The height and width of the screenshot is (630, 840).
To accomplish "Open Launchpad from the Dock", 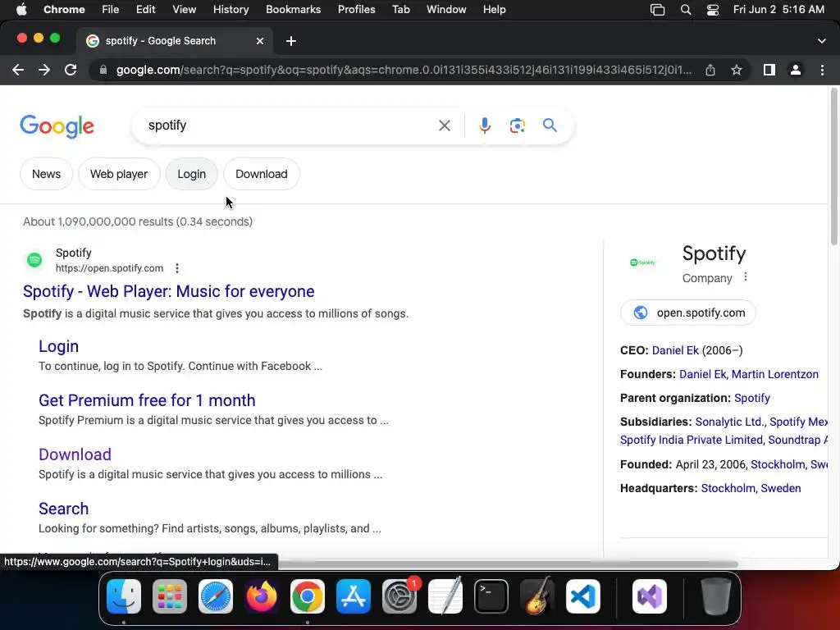I will (169, 596).
